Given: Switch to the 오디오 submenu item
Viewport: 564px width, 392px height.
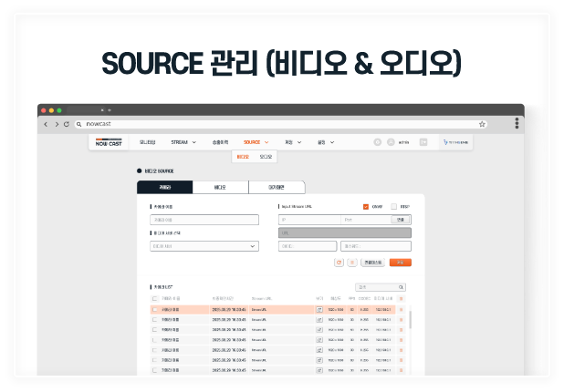Looking at the screenshot, I should click(x=264, y=157).
